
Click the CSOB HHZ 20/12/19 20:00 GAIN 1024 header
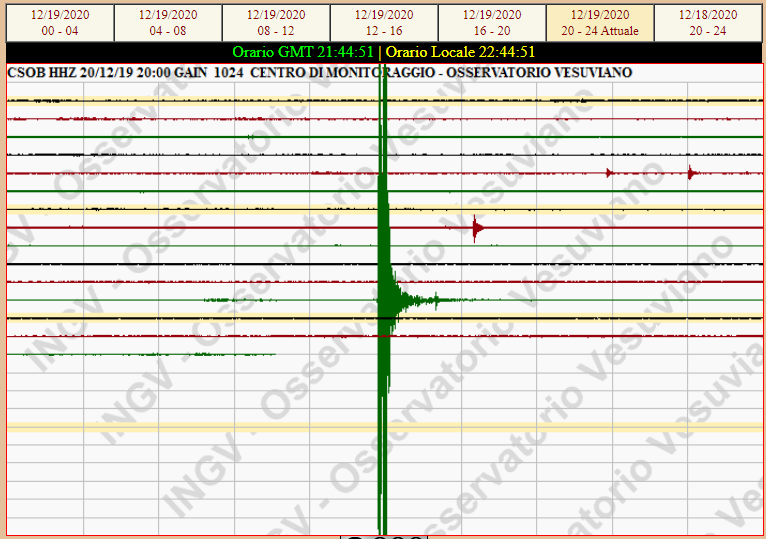pos(125,73)
